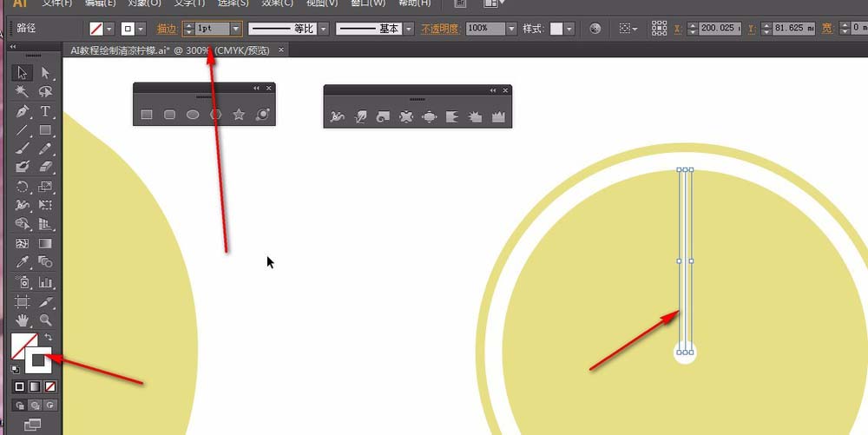Select the Paintbrush tool
This screenshot has width=868, height=435.
click(23, 148)
